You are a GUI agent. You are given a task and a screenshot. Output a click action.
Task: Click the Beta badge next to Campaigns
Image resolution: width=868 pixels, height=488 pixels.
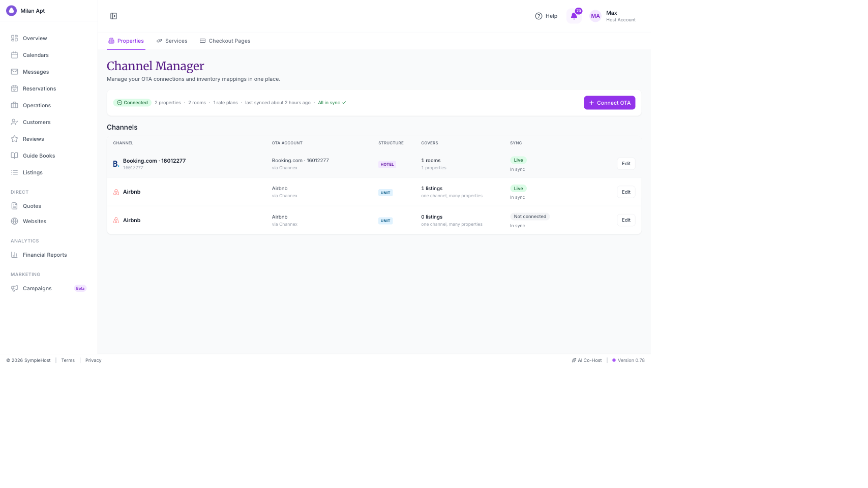pyautogui.click(x=80, y=288)
